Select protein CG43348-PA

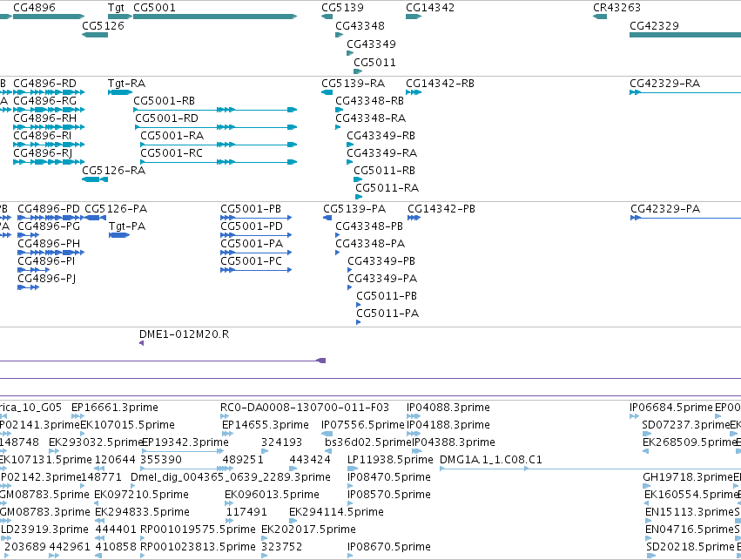click(338, 253)
